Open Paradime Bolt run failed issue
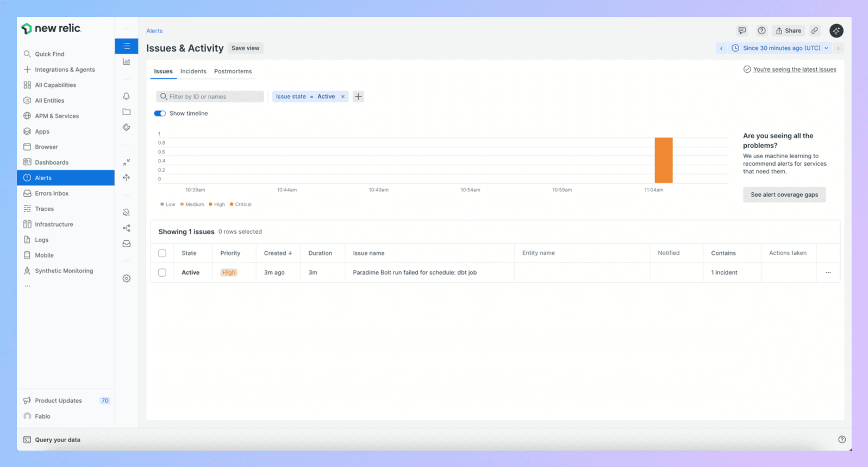The width and height of the screenshot is (868, 467). click(x=415, y=272)
